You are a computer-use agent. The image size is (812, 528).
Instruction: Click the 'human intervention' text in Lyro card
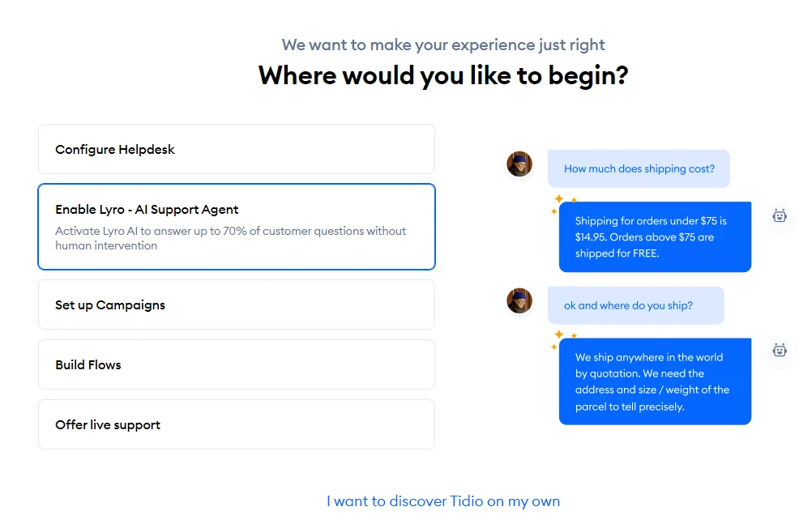coord(106,245)
